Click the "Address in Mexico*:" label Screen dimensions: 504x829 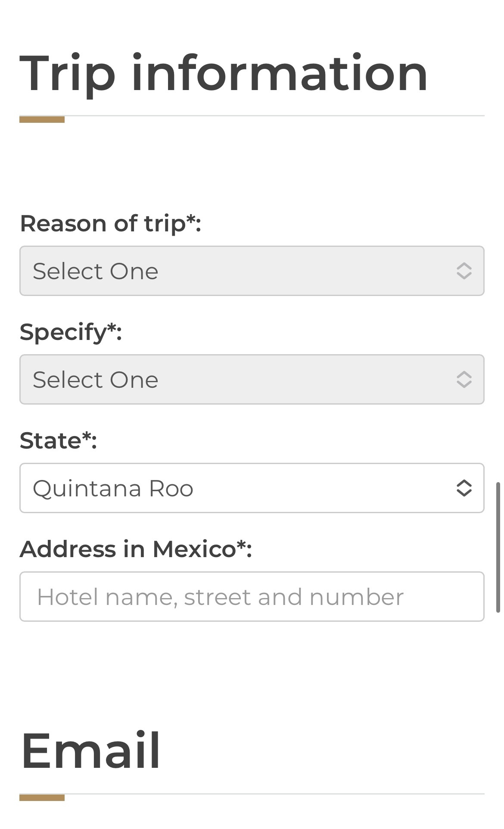click(x=136, y=549)
